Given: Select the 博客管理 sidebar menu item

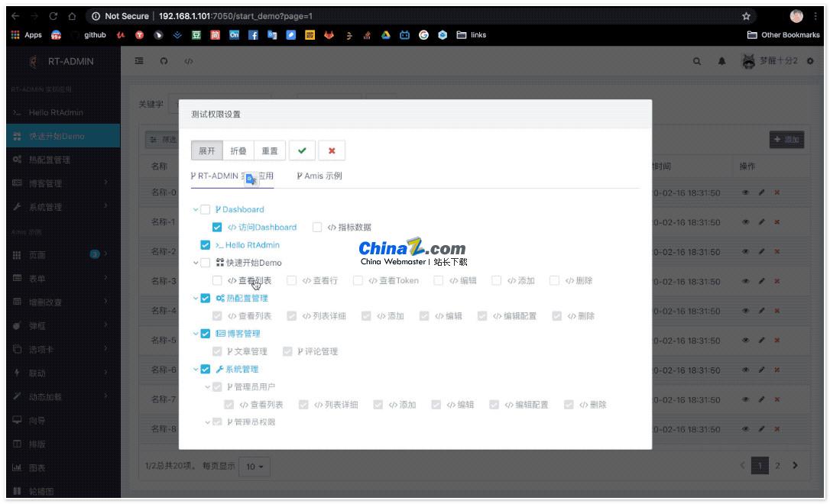Looking at the screenshot, I should pyautogui.click(x=49, y=184).
